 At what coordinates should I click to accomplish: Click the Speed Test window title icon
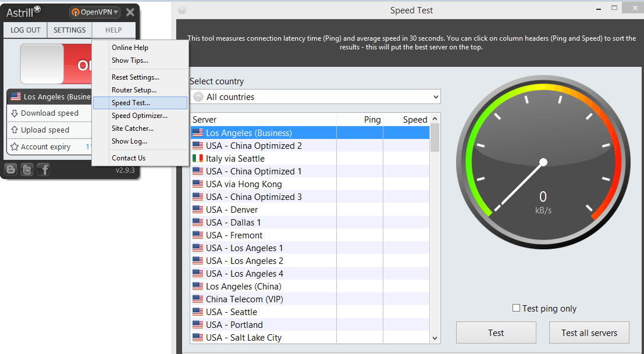(x=182, y=10)
